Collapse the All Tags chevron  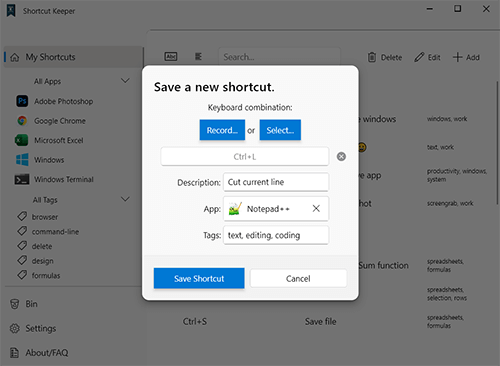[125, 199]
